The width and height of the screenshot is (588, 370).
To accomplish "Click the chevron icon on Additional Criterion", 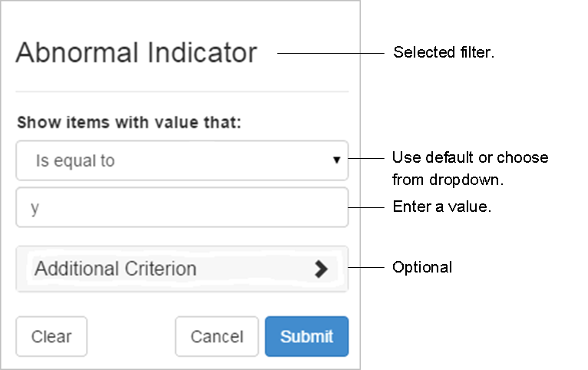I will click(x=321, y=269).
